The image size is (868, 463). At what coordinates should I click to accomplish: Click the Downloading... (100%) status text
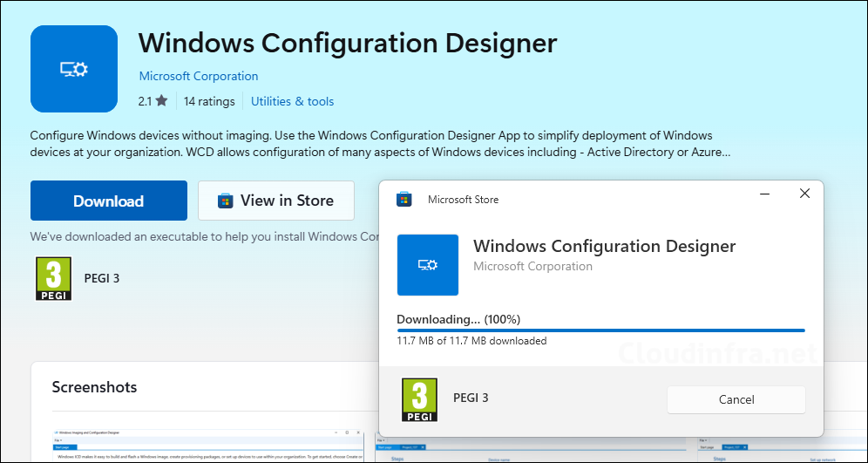click(458, 319)
